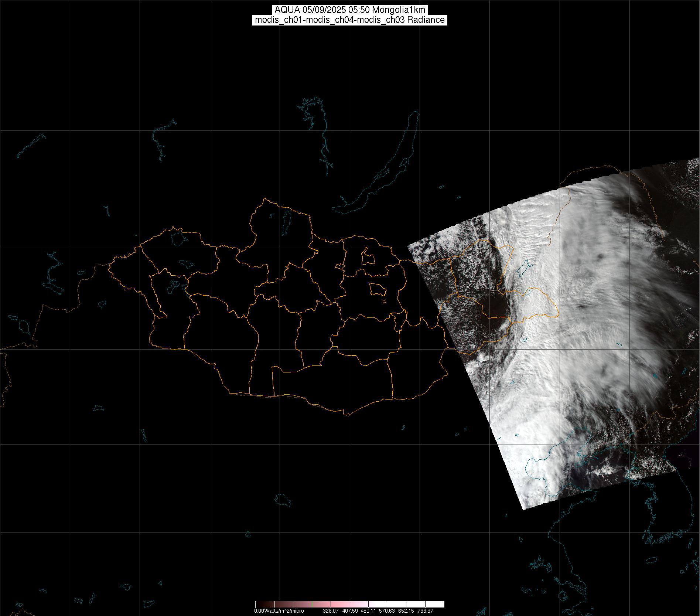Click the 0.00Watts/m^2/micro colorbar label

(x=279, y=611)
